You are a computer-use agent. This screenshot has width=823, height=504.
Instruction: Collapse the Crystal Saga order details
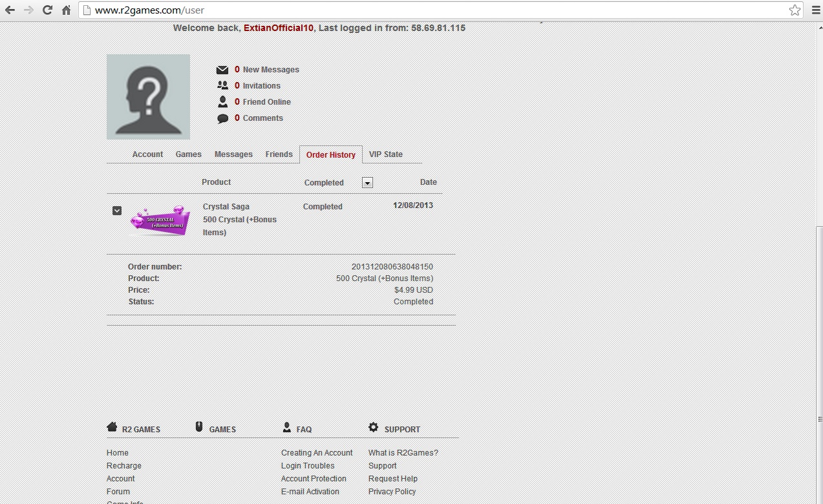[x=117, y=211]
